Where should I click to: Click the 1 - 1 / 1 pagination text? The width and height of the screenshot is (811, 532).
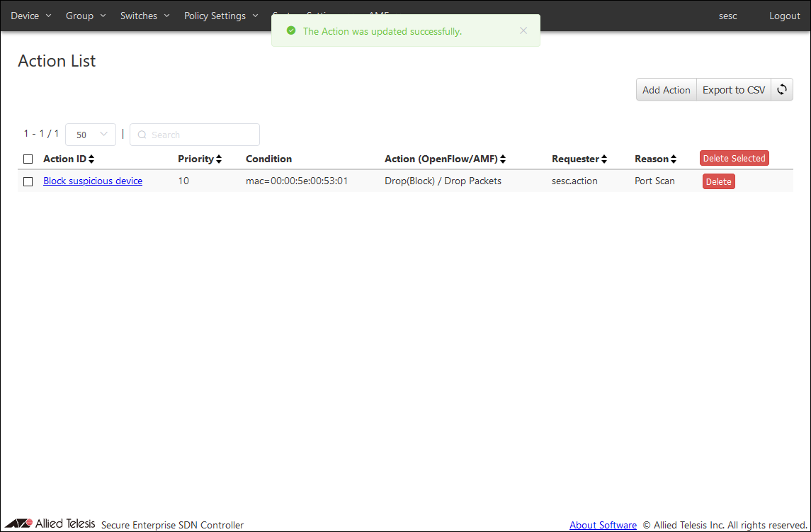pos(41,133)
